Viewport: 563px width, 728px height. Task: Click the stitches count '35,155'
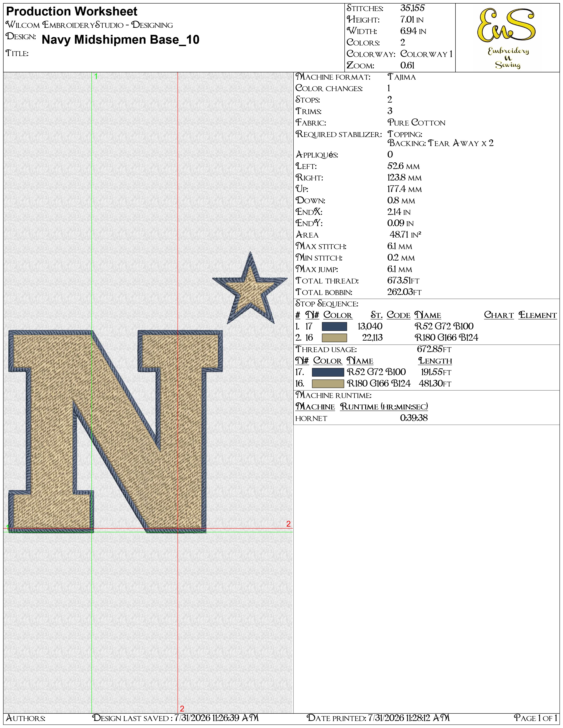[412, 8]
